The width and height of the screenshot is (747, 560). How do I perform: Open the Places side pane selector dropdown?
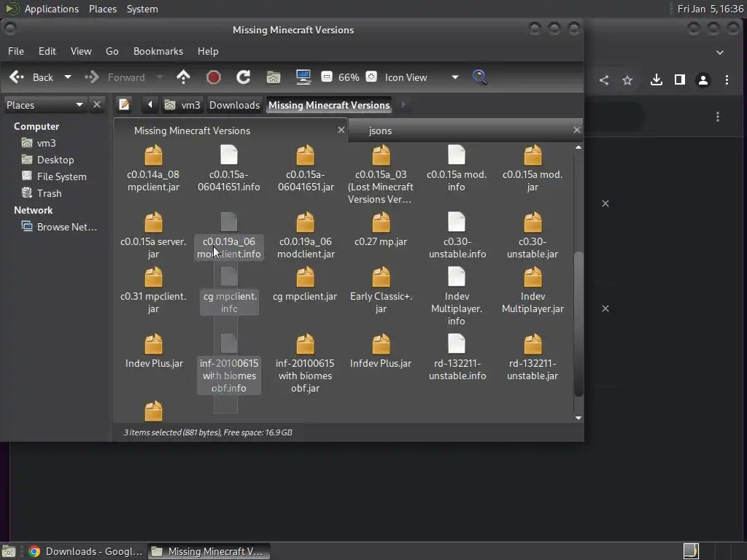(x=44, y=105)
